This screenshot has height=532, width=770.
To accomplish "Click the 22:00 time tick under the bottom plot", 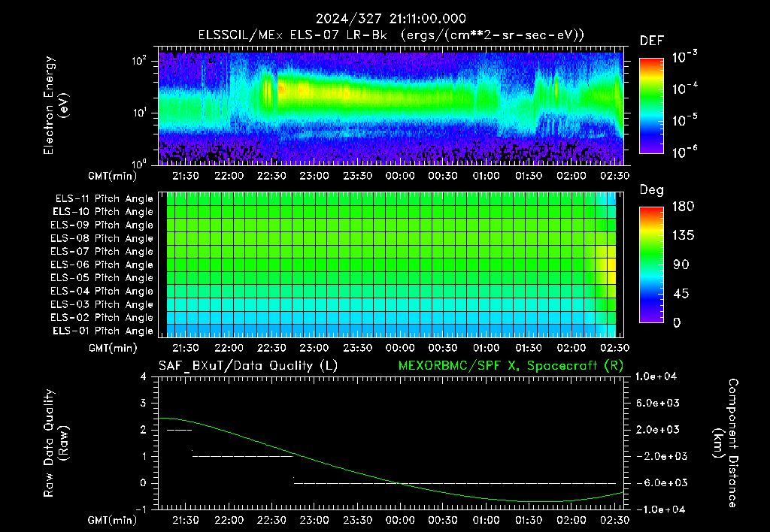I will [x=229, y=520].
